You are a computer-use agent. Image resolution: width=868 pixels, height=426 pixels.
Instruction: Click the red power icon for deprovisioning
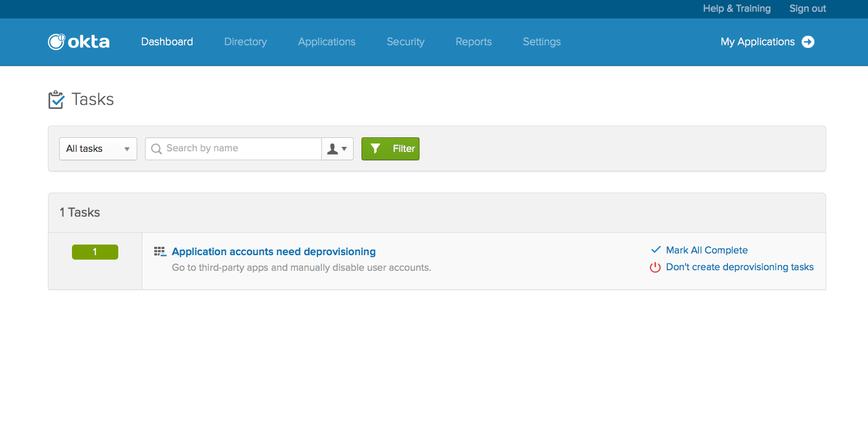655,267
